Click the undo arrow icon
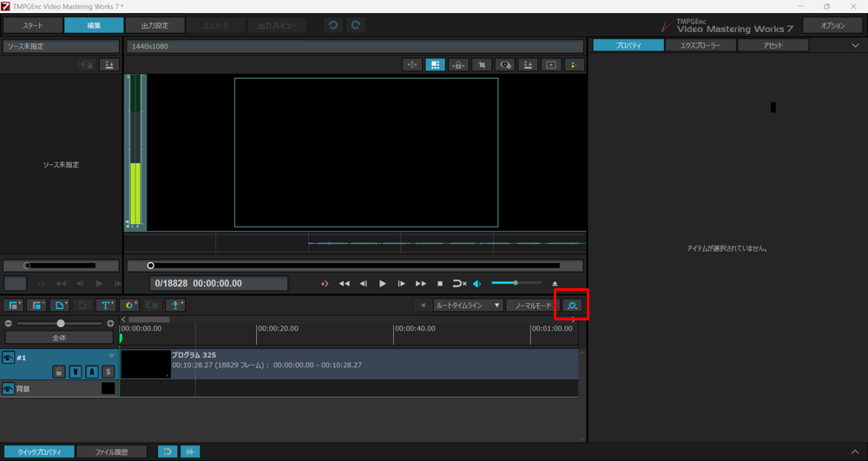 point(332,25)
